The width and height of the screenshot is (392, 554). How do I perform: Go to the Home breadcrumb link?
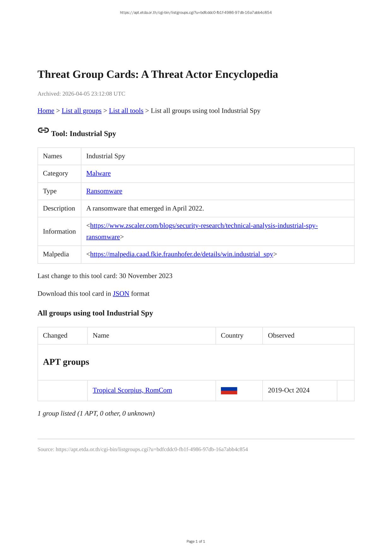(46, 111)
